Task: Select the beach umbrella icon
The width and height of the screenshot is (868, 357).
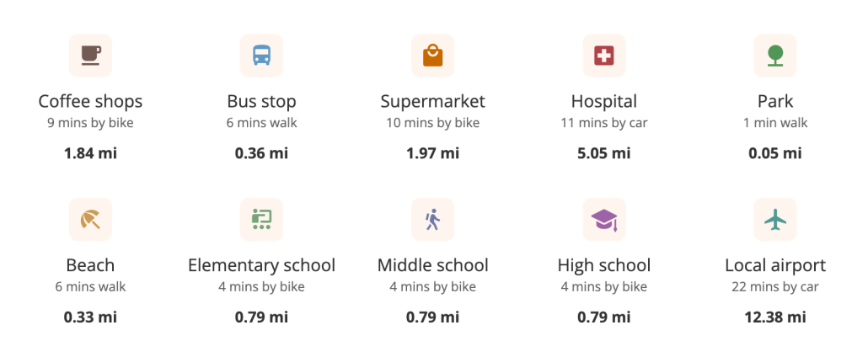Action: (90, 220)
